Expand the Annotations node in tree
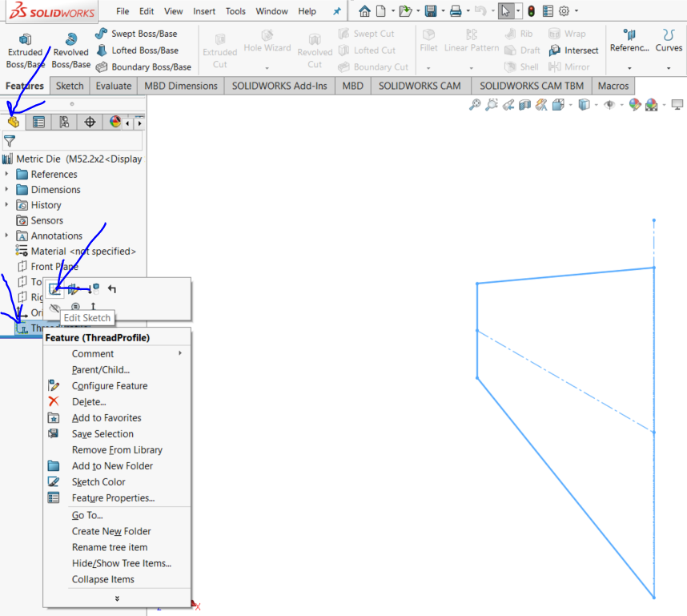Image resolution: width=687 pixels, height=616 pixels. [6, 236]
